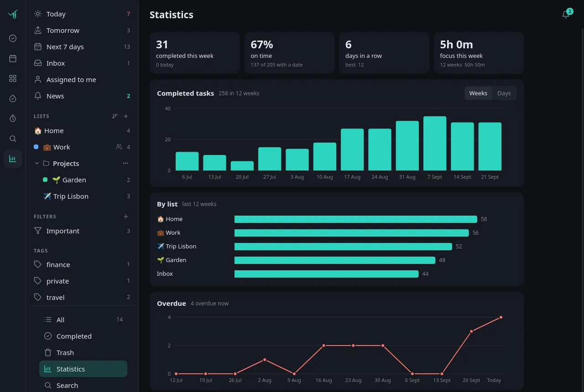Click shared members icon on Work list
The height and width of the screenshot is (392, 584).
(119, 147)
